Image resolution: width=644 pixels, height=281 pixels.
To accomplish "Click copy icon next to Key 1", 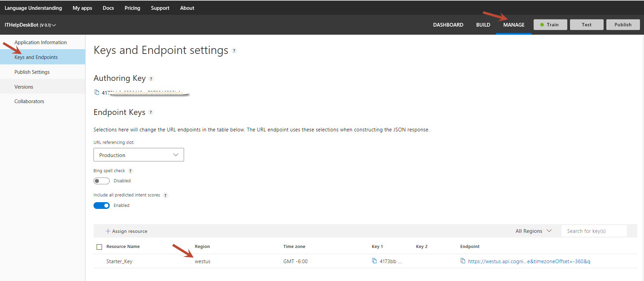I will click(374, 261).
